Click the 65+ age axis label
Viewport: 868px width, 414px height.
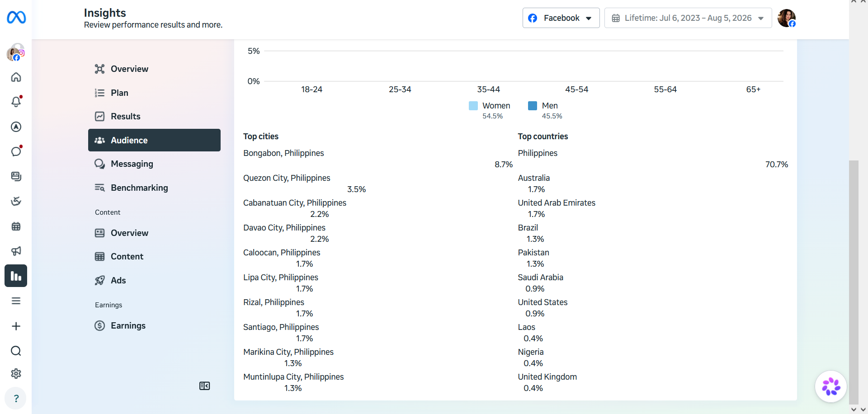[x=753, y=89]
